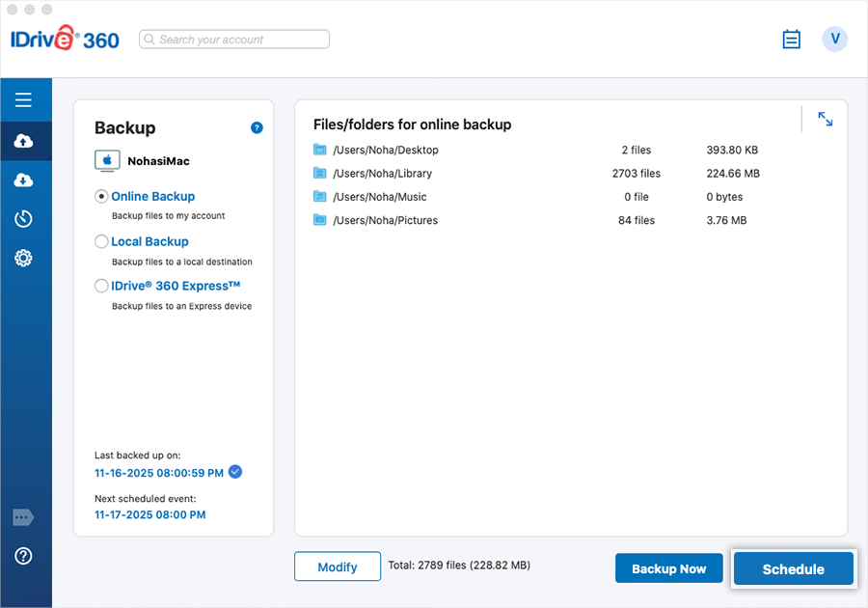The height and width of the screenshot is (608, 868).
Task: Select the cloud Backup sidebar icon
Action: pos(24,142)
